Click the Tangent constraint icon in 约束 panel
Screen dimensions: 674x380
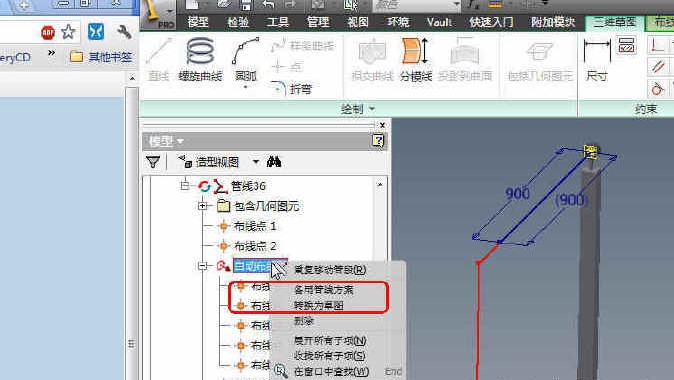658,89
